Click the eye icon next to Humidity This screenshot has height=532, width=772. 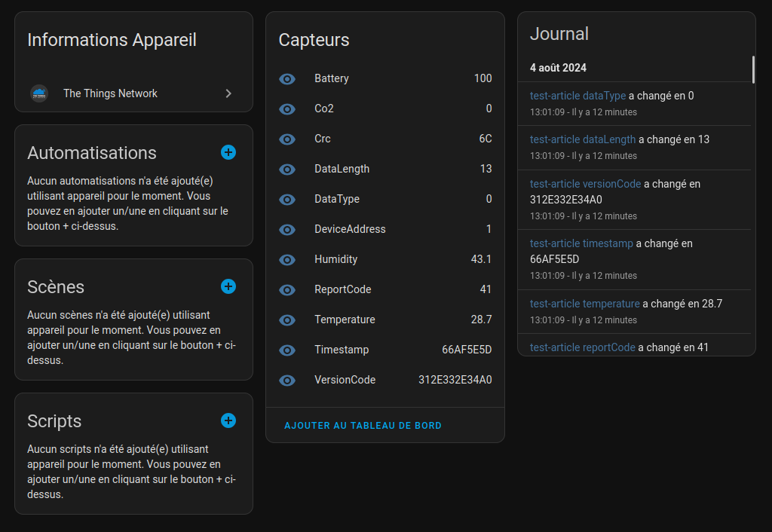coord(287,260)
